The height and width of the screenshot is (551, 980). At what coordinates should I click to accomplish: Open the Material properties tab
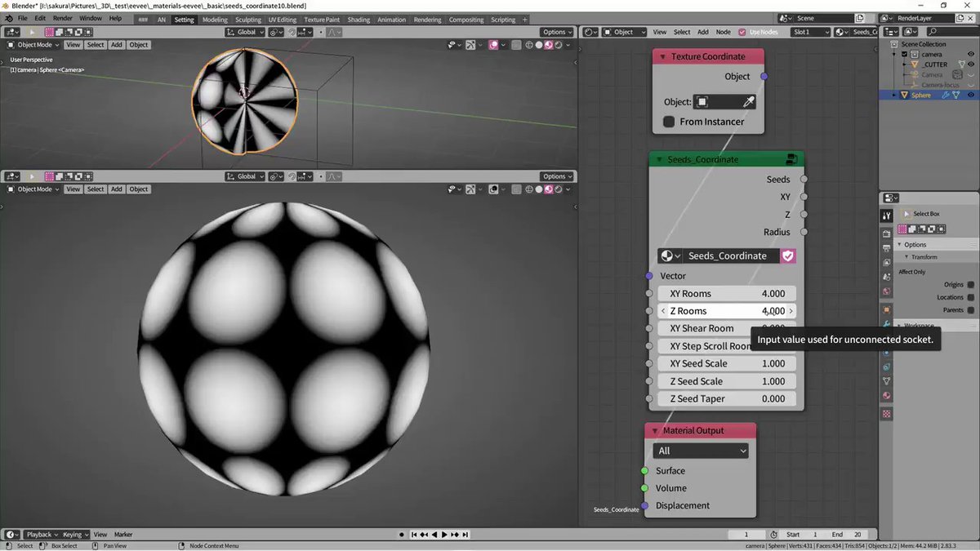[x=887, y=396]
